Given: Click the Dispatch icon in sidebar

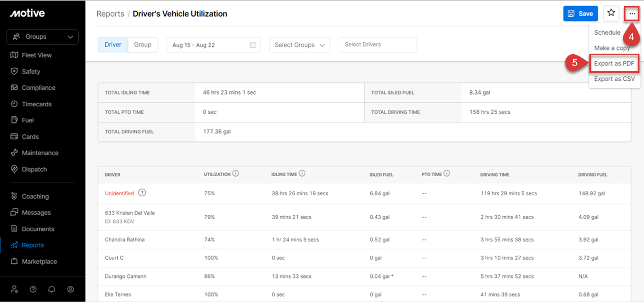Looking at the screenshot, I should (x=14, y=169).
